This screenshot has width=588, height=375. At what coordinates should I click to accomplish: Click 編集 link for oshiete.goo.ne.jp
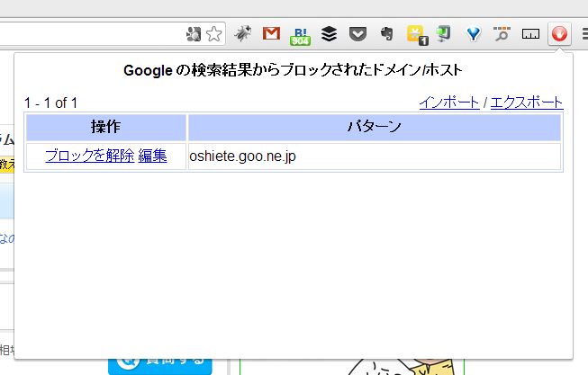pyautogui.click(x=152, y=156)
